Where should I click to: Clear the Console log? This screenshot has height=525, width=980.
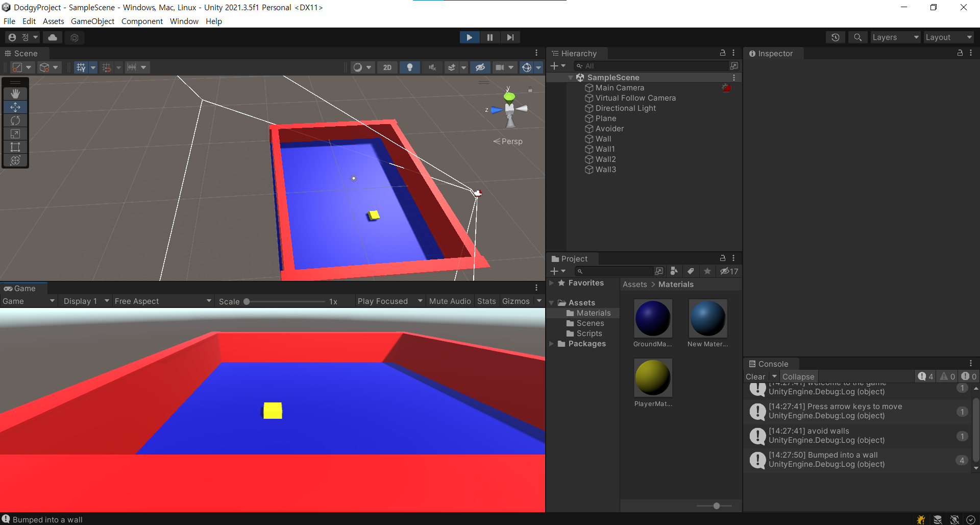pos(755,376)
